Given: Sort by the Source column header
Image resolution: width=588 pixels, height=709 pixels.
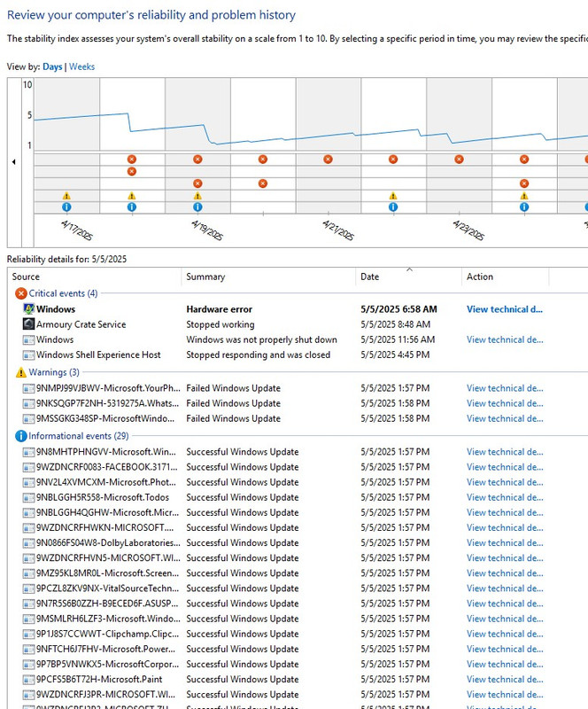Looking at the screenshot, I should [94, 277].
